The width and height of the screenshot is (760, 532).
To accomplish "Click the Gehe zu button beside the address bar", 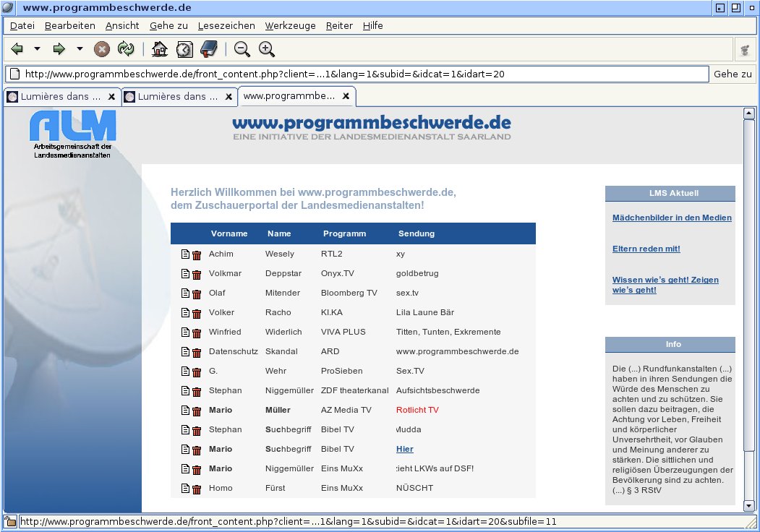I will (733, 74).
